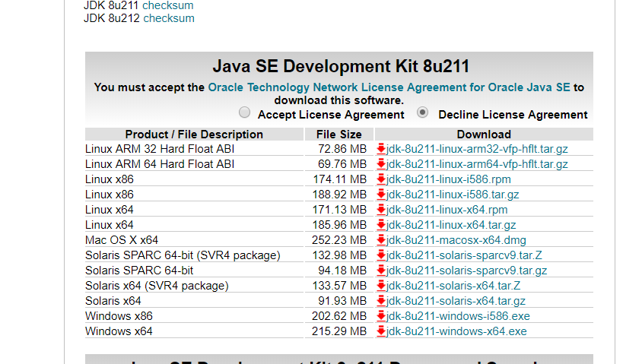Click Solaris SPARC 64-bit (SVR4 package) text
The image size is (642, 364).
tap(183, 255)
